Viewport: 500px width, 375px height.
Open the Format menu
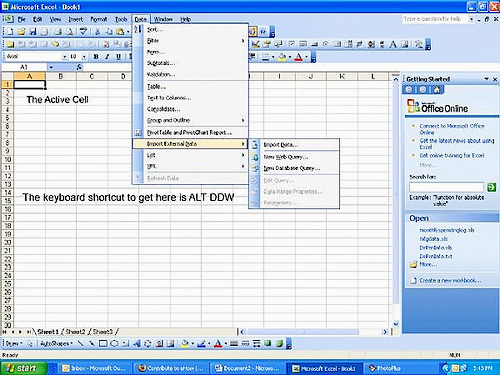99,19
